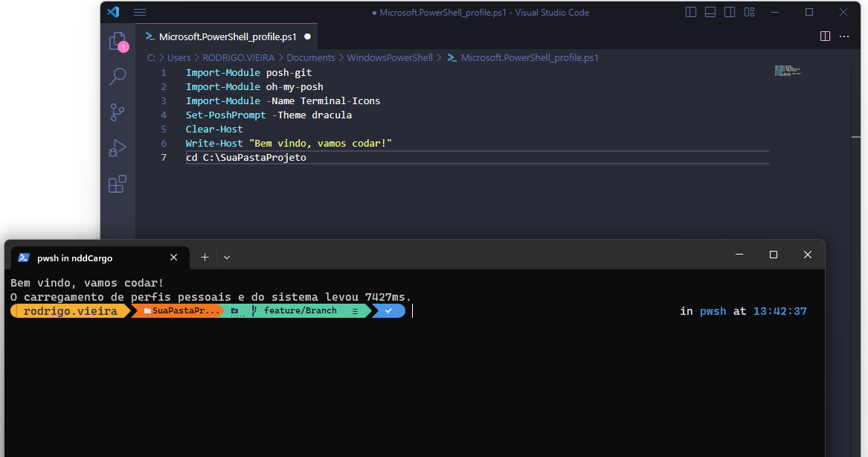Click the blue checkmark prompt segment

click(389, 311)
